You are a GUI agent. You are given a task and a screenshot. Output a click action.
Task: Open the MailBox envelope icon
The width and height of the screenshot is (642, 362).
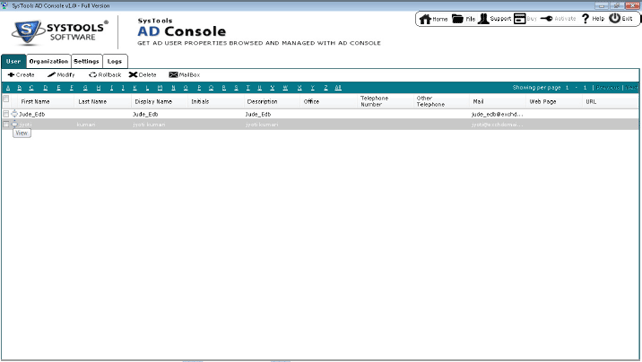pyautogui.click(x=173, y=75)
